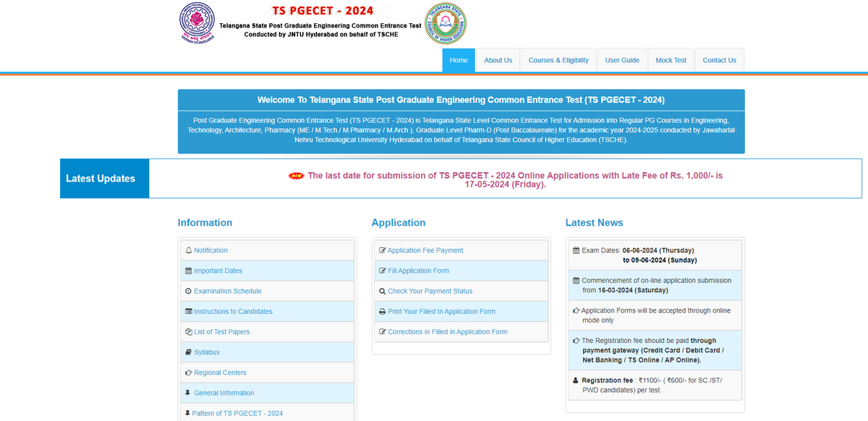Click the JNTU Hyderabad logo
Screen dimensions: 868x421
pyautogui.click(x=197, y=23)
